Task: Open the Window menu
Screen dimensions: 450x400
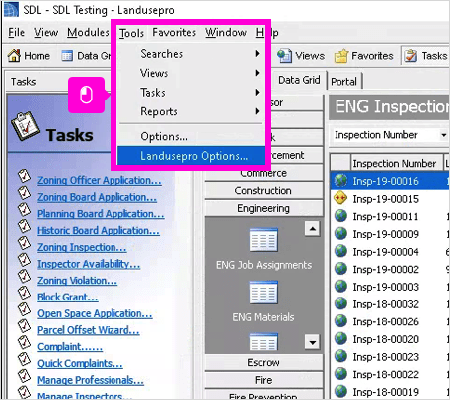Action: pos(226,33)
